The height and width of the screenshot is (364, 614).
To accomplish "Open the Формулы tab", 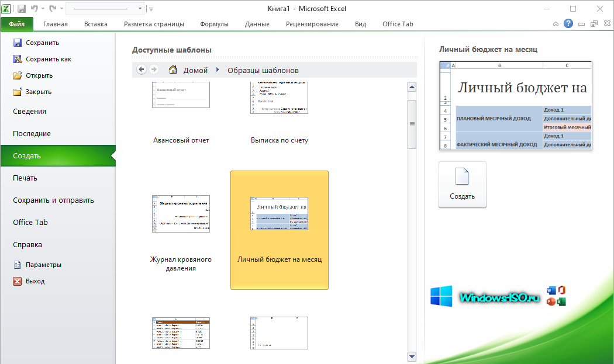I will [x=214, y=24].
